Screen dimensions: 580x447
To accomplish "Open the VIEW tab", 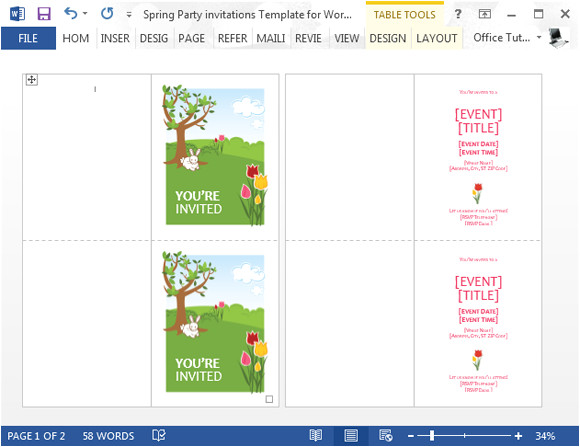I will pos(347,38).
